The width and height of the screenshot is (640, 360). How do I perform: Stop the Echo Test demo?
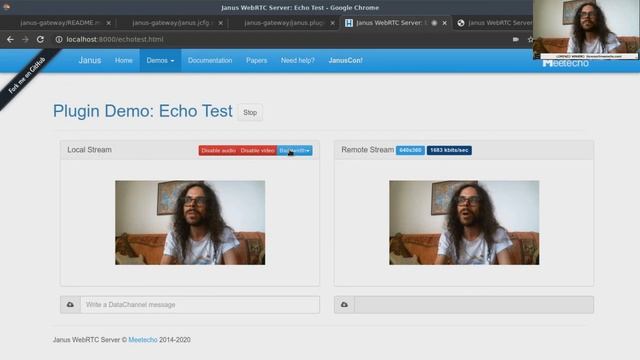250,112
